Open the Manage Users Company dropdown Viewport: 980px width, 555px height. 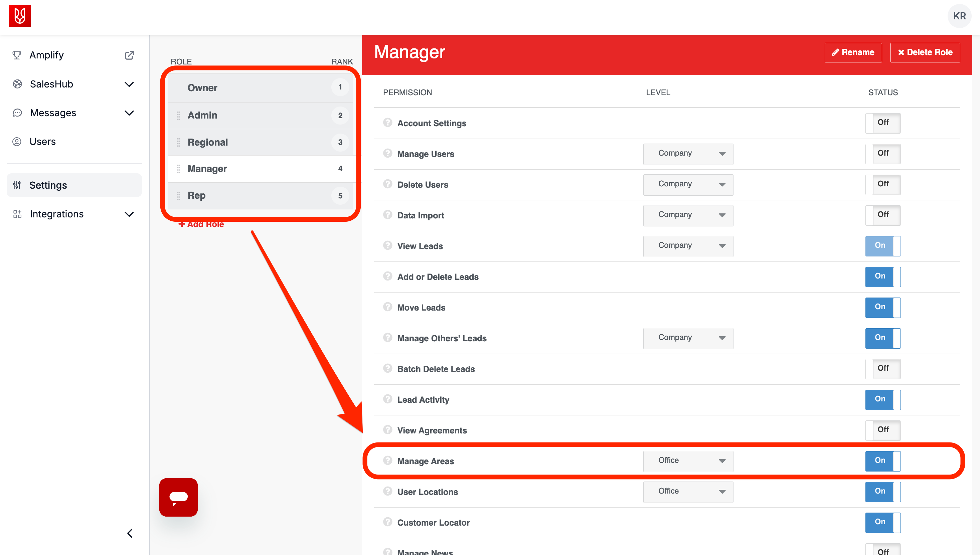(x=688, y=154)
